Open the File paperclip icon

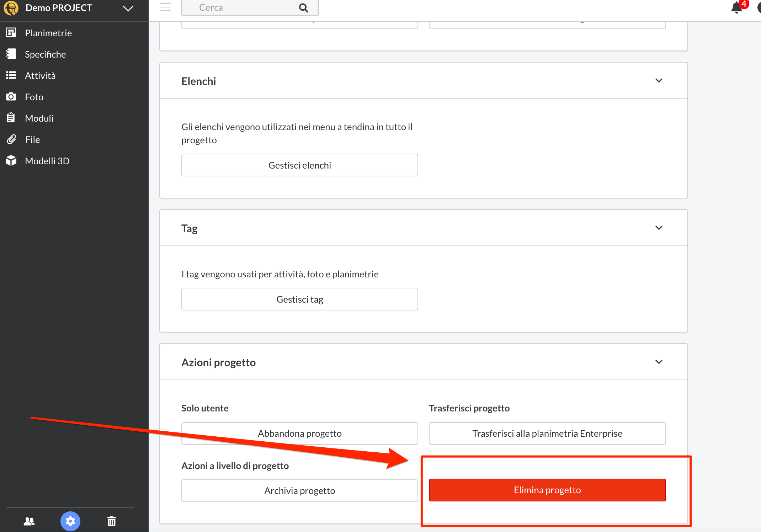tap(11, 139)
